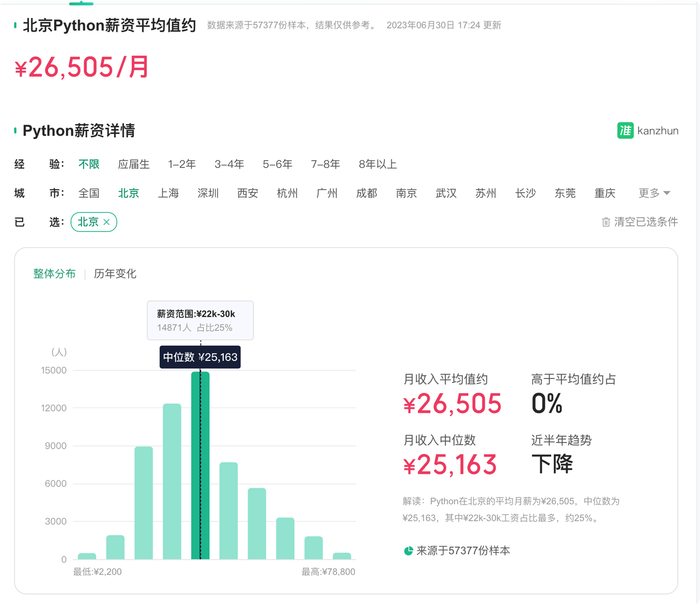Click the kanzhun logo icon

[625, 130]
